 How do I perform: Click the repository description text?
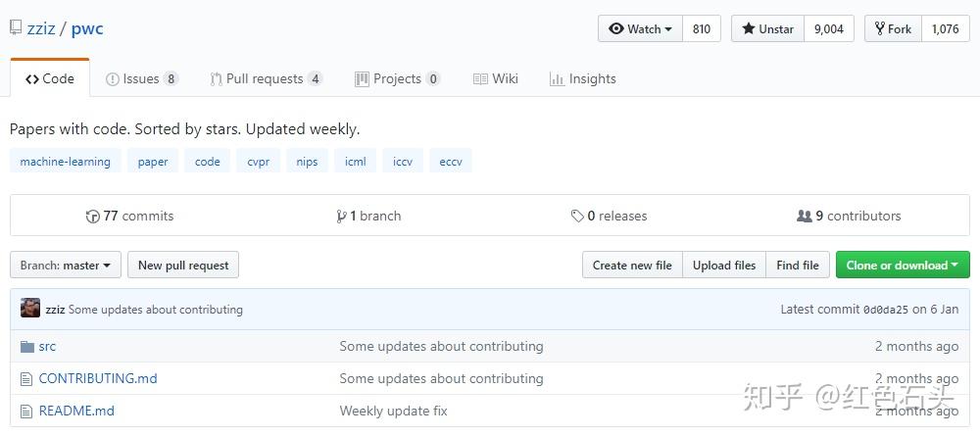(x=185, y=130)
